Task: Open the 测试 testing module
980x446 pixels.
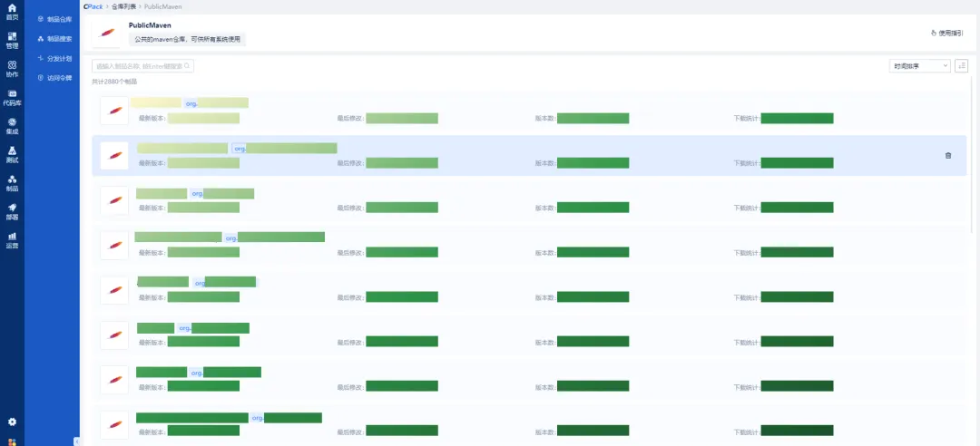Action: point(12,154)
